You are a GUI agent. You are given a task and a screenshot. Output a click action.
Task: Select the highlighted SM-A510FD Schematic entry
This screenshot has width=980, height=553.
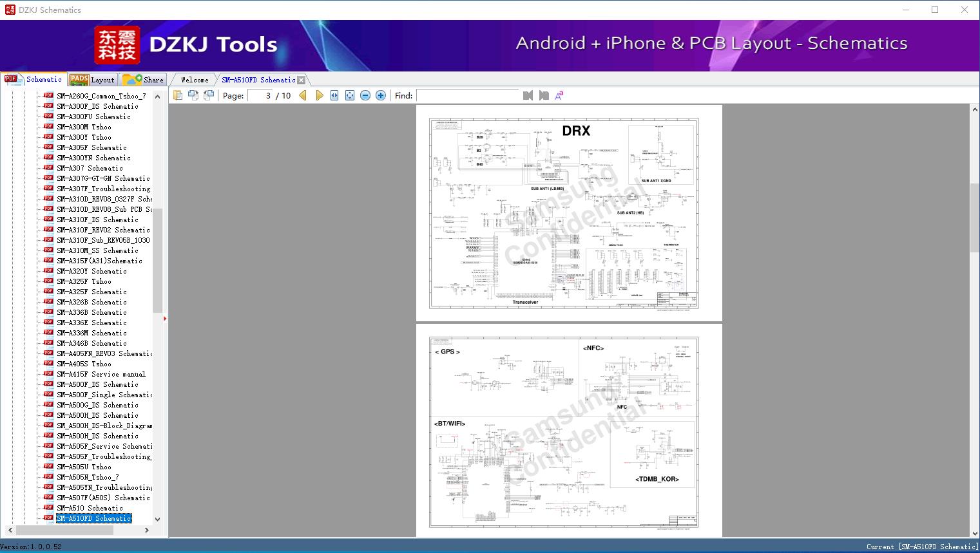click(x=94, y=518)
